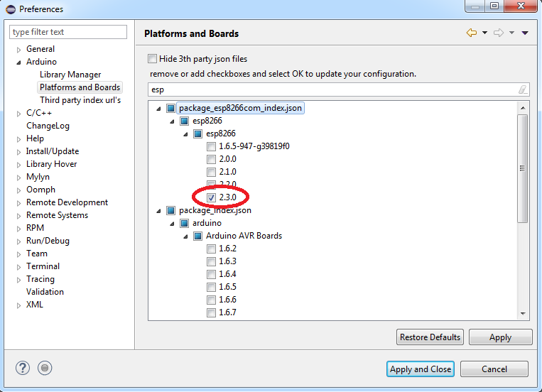This screenshot has height=392, width=542.
Task: Click the Help question mark icon
Action: click(23, 368)
